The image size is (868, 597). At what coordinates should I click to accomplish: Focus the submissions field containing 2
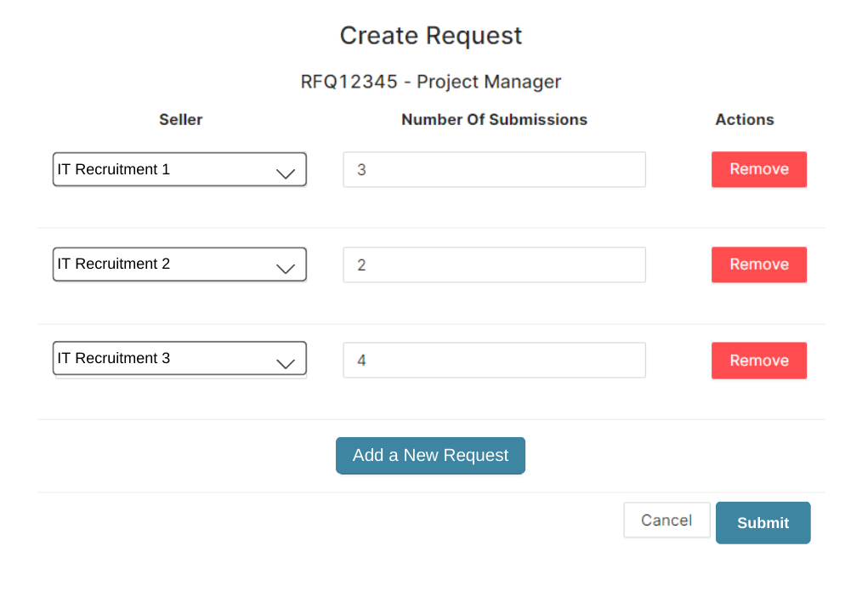point(494,264)
